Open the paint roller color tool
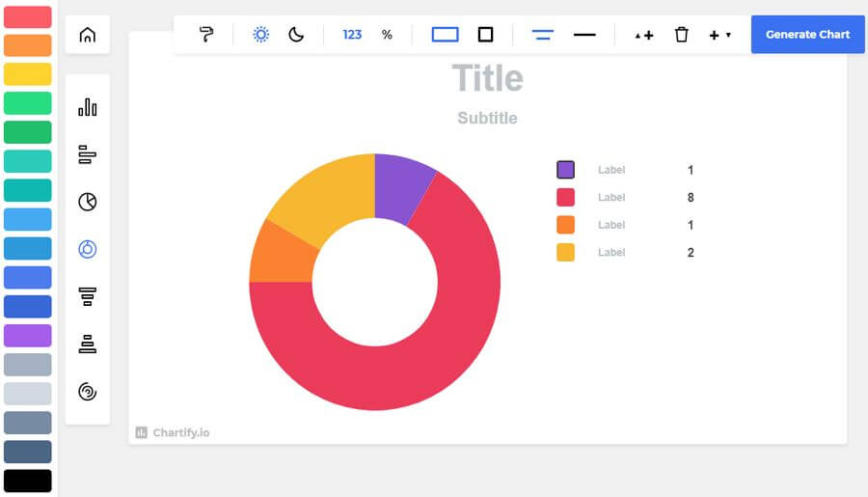Screen dimensions: 868x497 206,35
